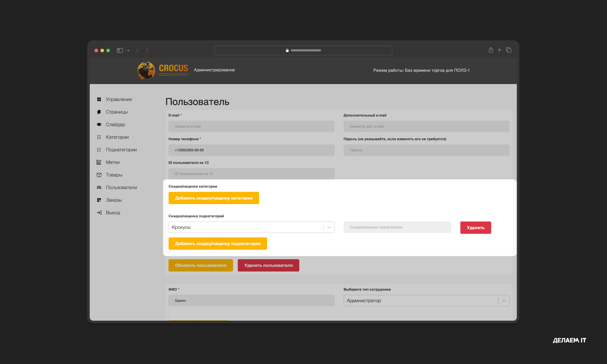Click the Crocus globe logo

(x=146, y=70)
